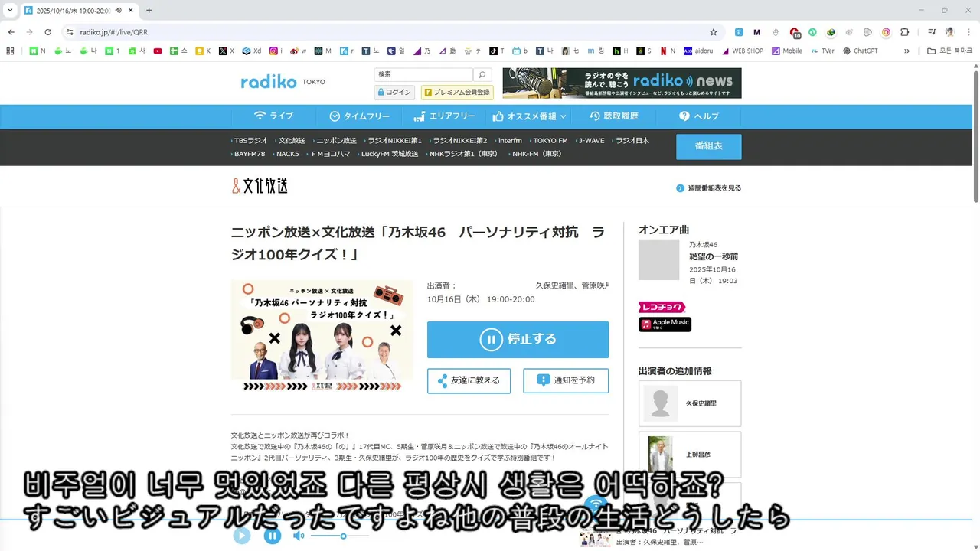Image resolution: width=980 pixels, height=551 pixels.
Task: Open the タイムフリー tab
Action: click(359, 116)
